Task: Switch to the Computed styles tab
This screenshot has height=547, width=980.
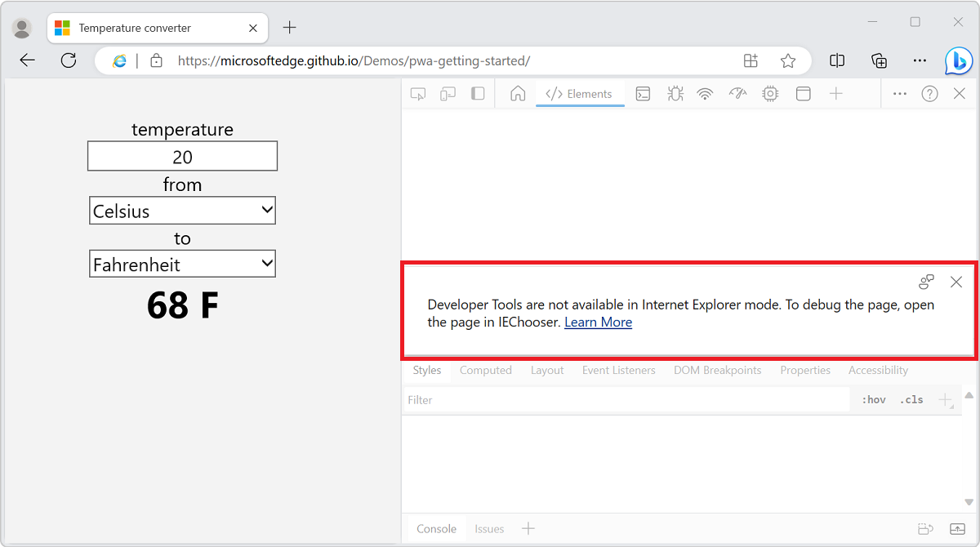Action: 485,370
